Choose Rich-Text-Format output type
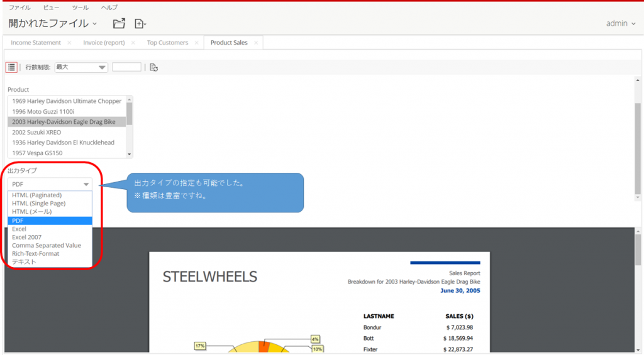Screen dimensions: 644x355 point(50,254)
